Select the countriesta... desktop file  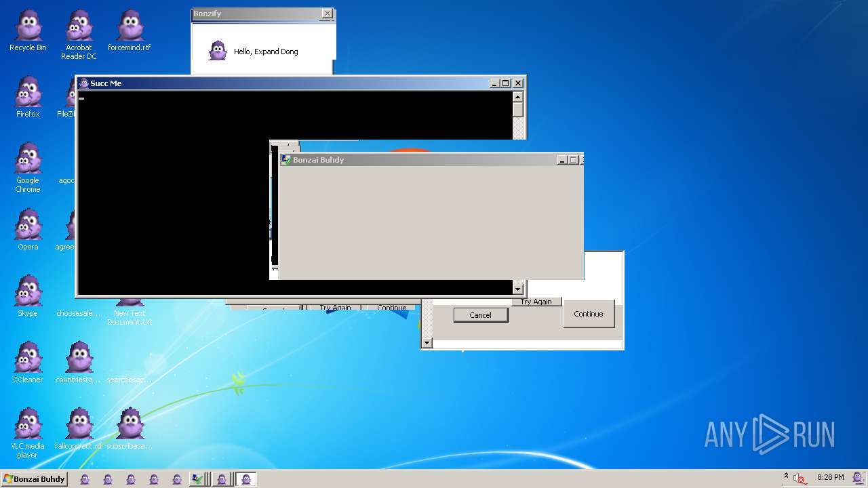79,363
